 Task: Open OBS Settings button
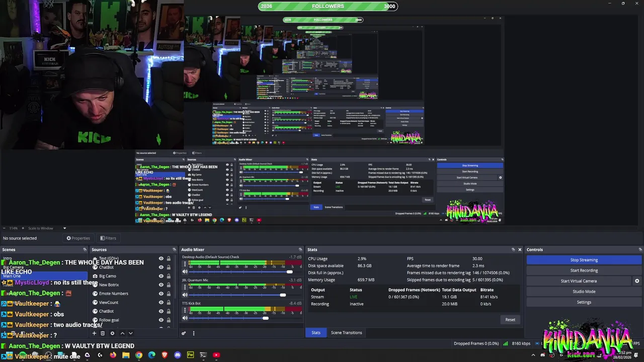(584, 302)
